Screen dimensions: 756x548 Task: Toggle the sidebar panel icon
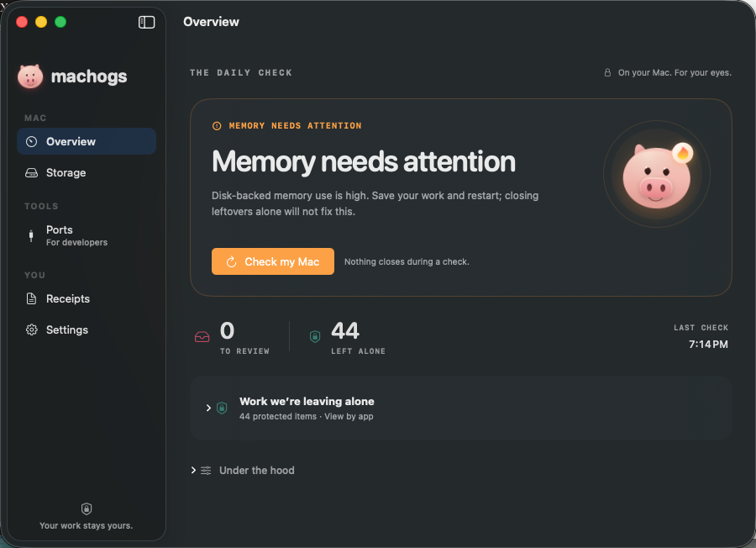click(x=146, y=22)
